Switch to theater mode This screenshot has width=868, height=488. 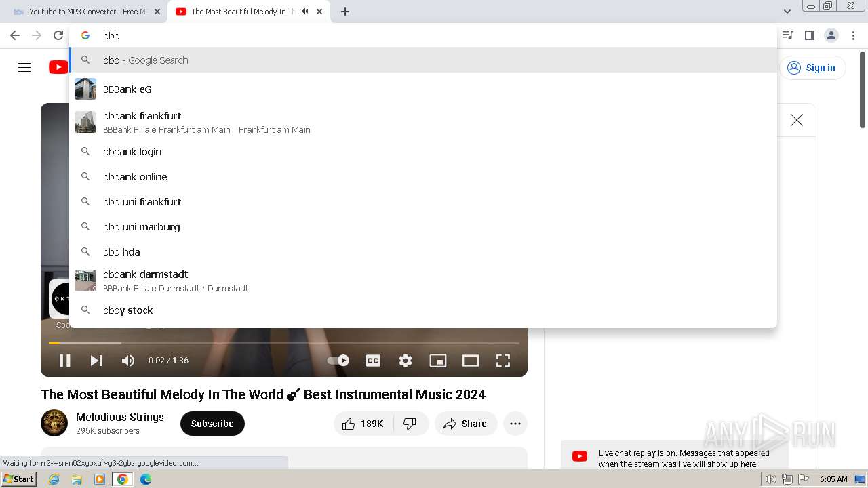click(x=471, y=361)
